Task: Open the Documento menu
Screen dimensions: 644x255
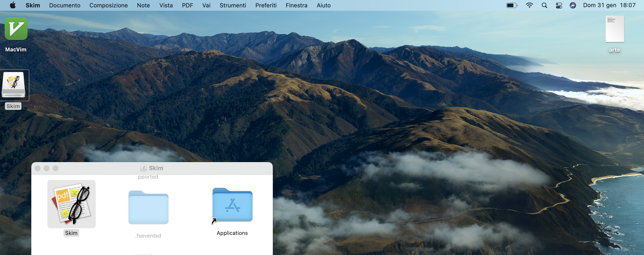Action: pyautogui.click(x=64, y=5)
